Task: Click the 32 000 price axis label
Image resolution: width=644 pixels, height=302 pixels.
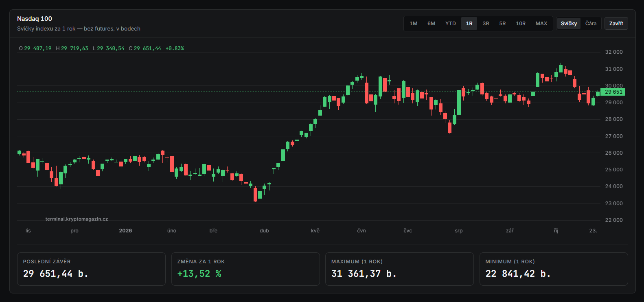Action: [614, 52]
